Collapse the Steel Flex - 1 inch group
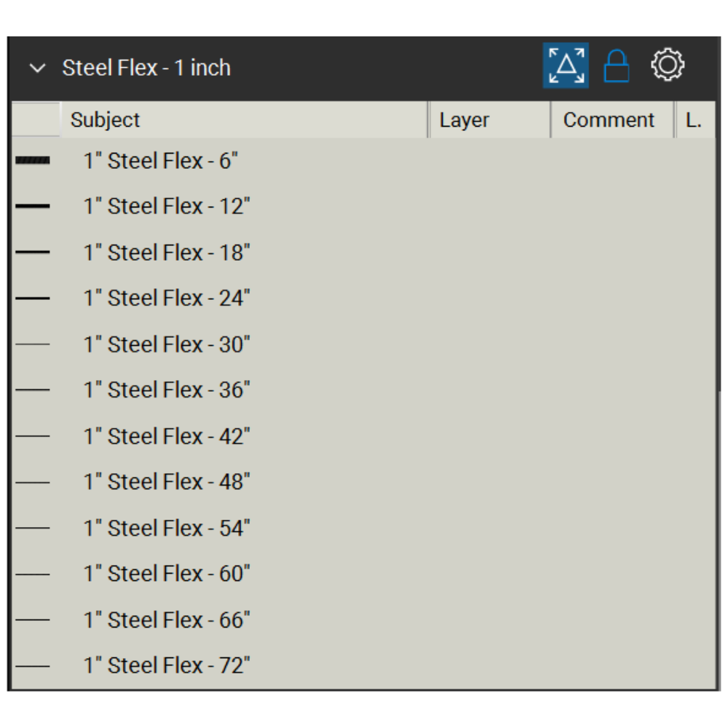 37,68
